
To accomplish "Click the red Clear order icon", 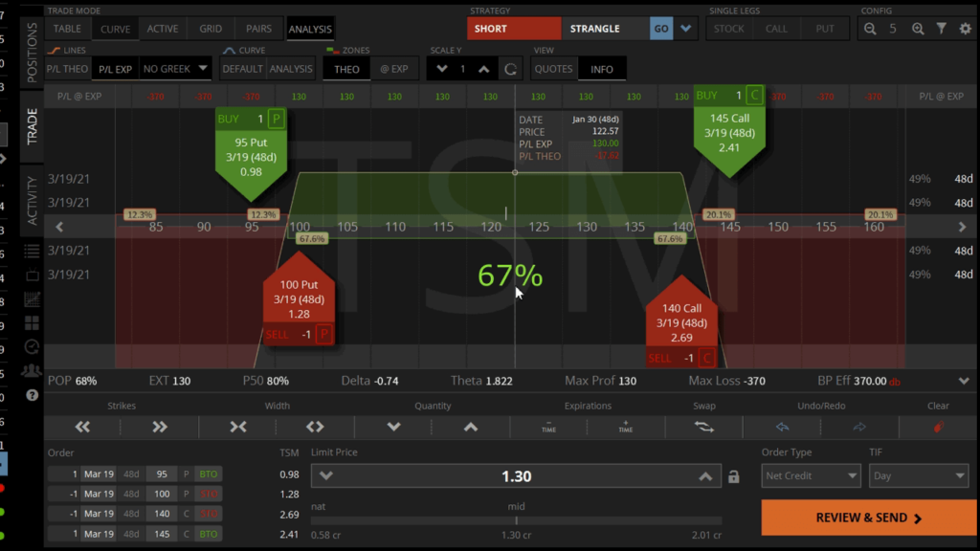I will click(938, 427).
